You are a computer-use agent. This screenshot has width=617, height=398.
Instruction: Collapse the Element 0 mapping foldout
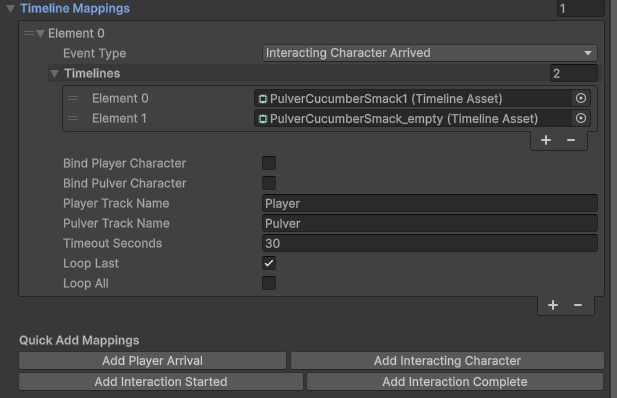click(x=40, y=34)
